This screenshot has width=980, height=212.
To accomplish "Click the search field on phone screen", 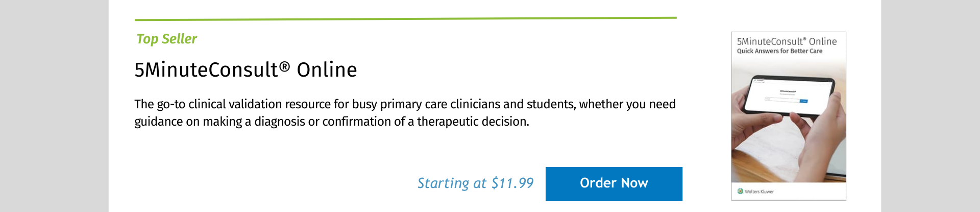I will tap(781, 100).
